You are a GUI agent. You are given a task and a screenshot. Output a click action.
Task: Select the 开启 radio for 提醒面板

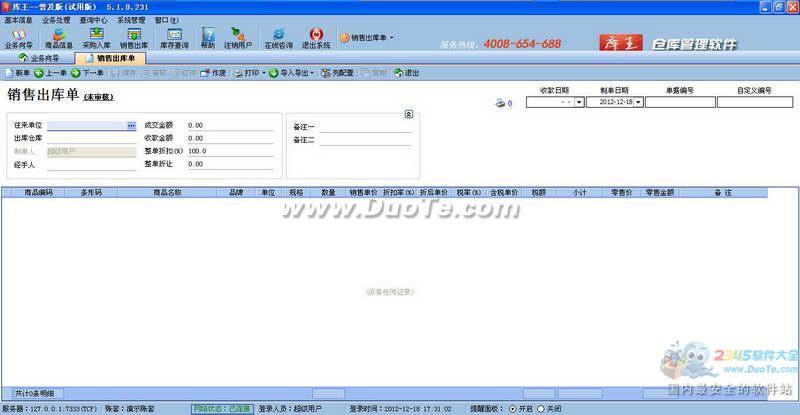[x=513, y=409]
